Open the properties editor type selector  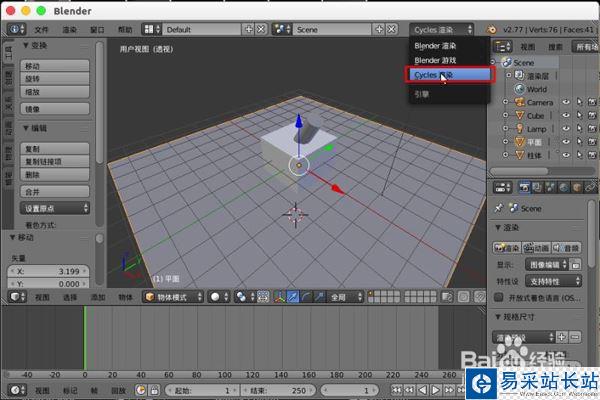click(x=503, y=188)
